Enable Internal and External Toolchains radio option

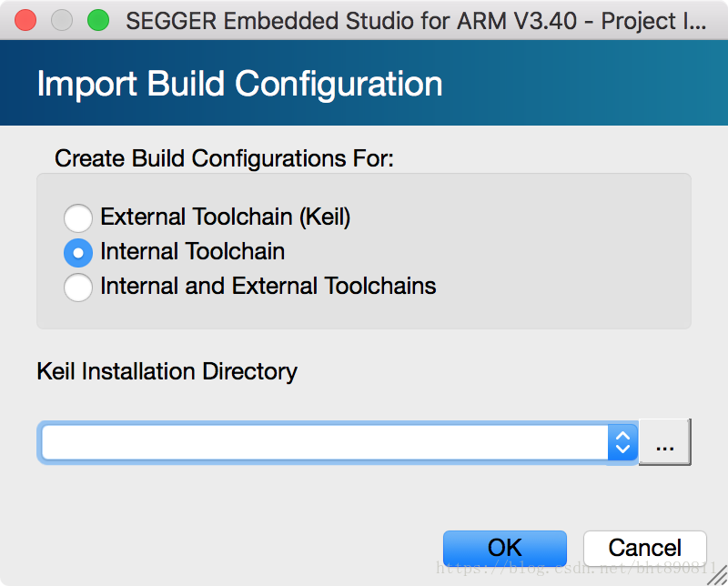point(78,288)
